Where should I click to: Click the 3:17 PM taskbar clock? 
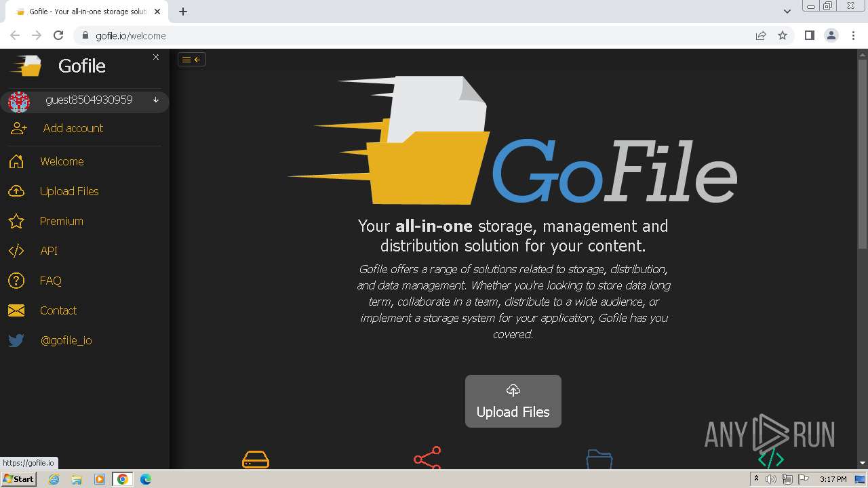click(833, 479)
